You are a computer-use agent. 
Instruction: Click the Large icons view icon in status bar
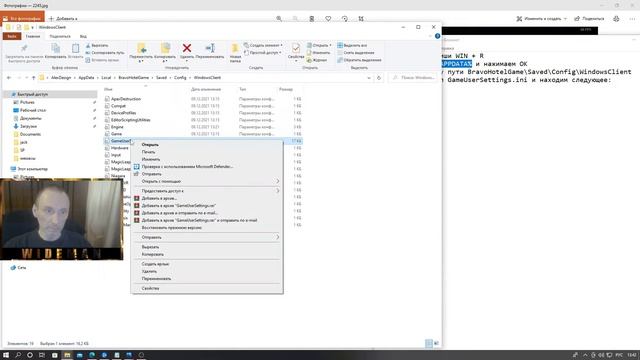click(436, 343)
